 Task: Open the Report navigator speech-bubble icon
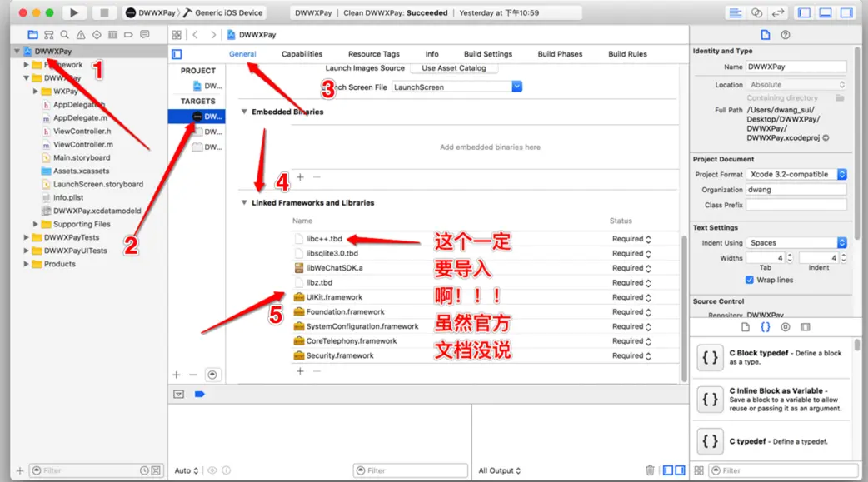click(x=144, y=35)
